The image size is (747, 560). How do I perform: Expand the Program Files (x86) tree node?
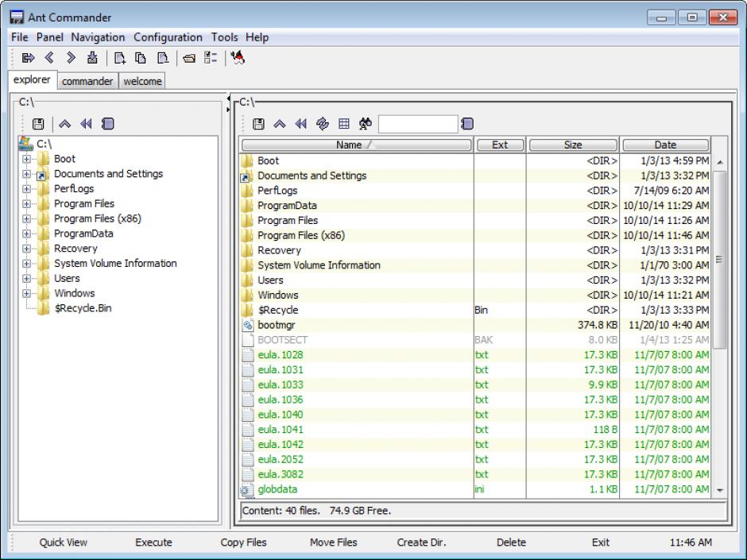tap(27, 219)
